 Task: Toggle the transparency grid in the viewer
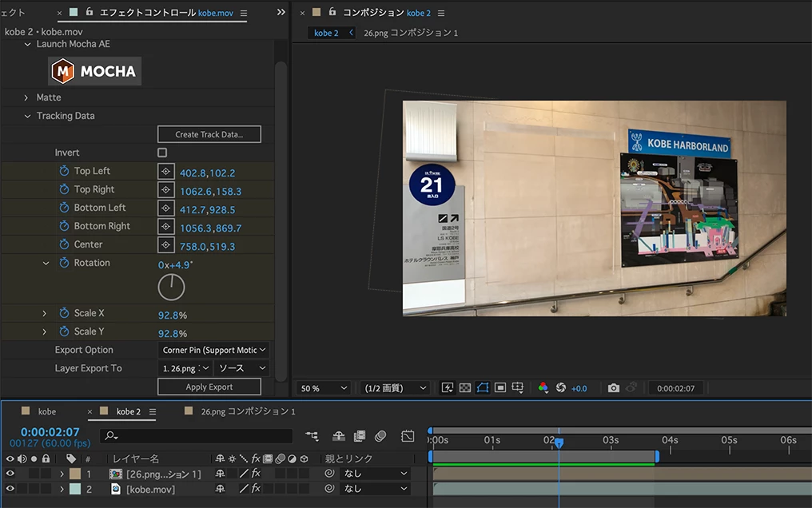click(x=464, y=388)
